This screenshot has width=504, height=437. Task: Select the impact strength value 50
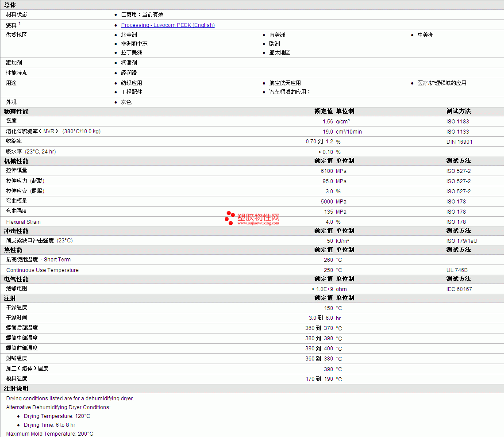[330, 241]
